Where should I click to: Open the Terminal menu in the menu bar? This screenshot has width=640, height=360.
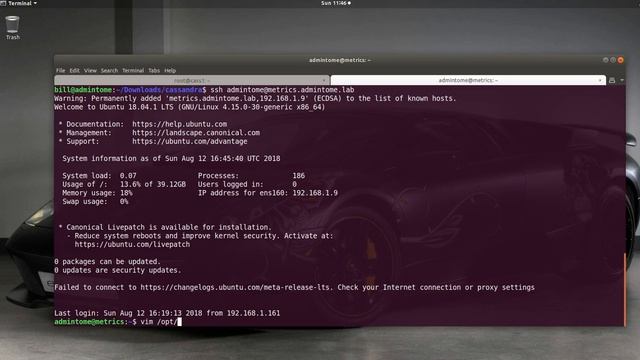tap(133, 71)
